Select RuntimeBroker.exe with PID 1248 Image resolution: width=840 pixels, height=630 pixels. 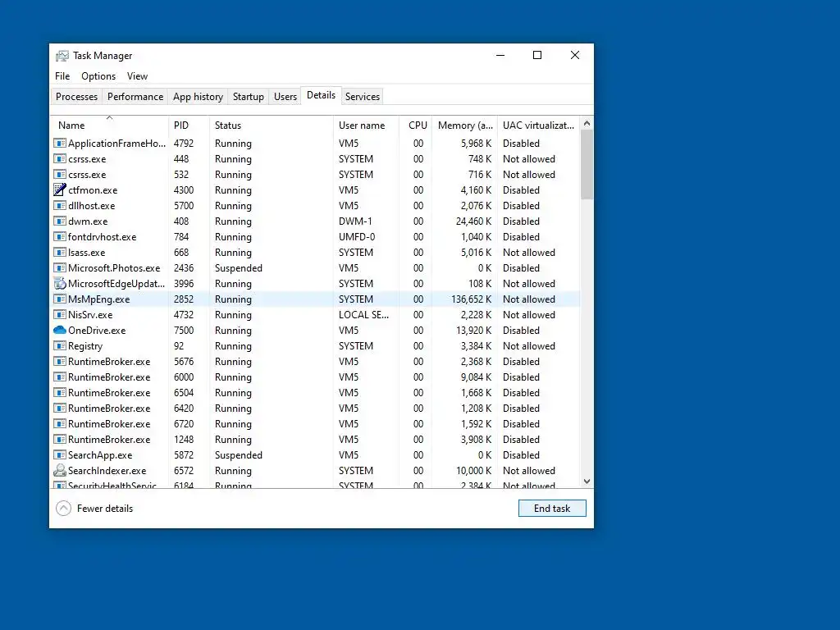(316, 440)
